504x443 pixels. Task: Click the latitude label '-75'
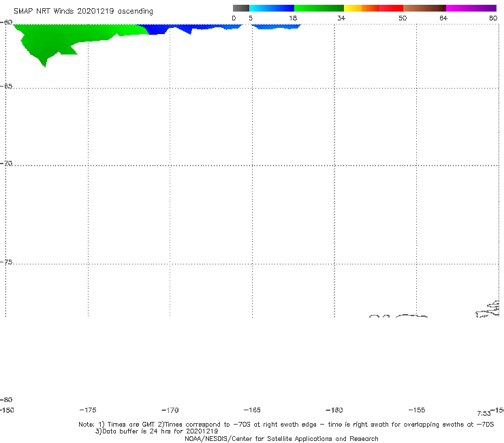(x=6, y=262)
